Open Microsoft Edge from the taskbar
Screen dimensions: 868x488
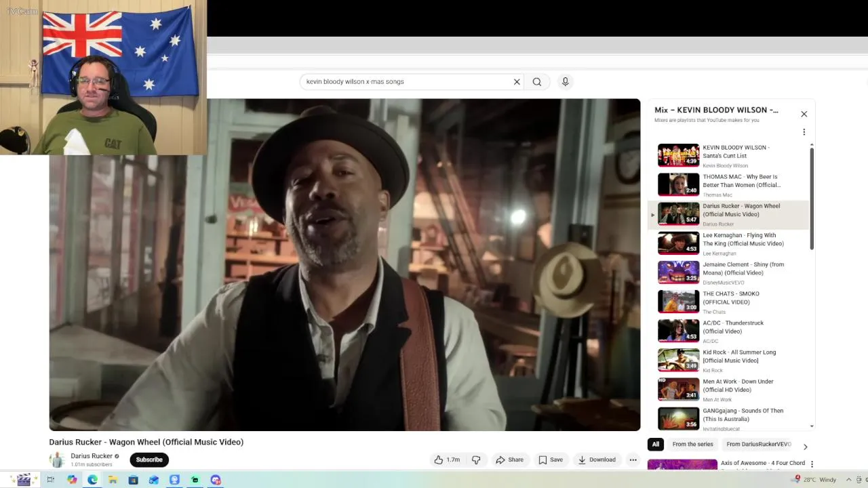pyautogui.click(x=92, y=480)
